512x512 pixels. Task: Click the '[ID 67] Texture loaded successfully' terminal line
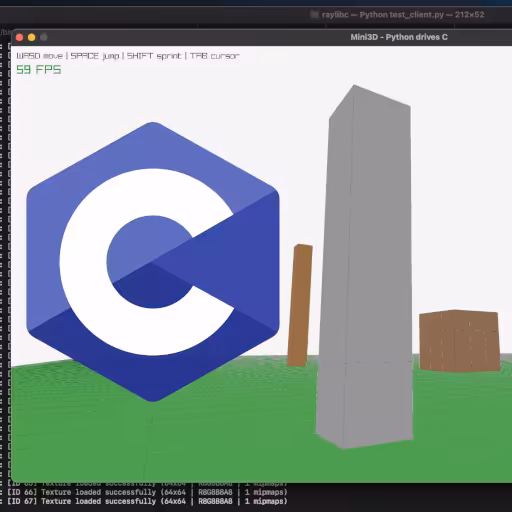(x=147, y=501)
